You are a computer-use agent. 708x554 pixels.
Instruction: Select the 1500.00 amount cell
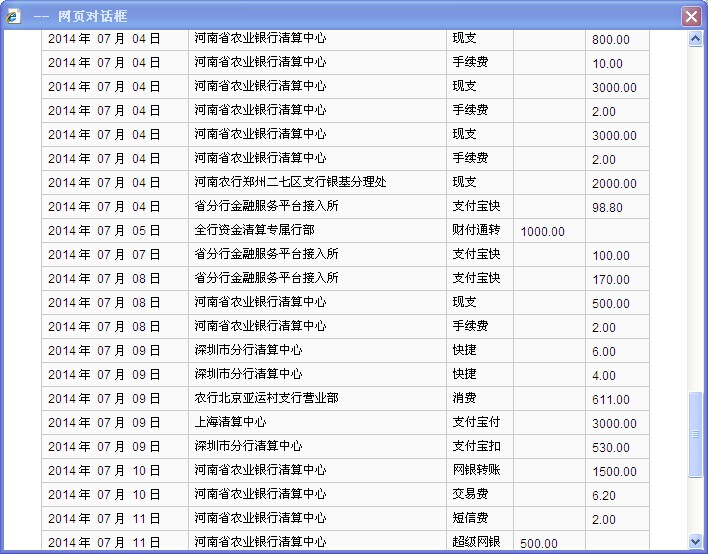(x=612, y=472)
